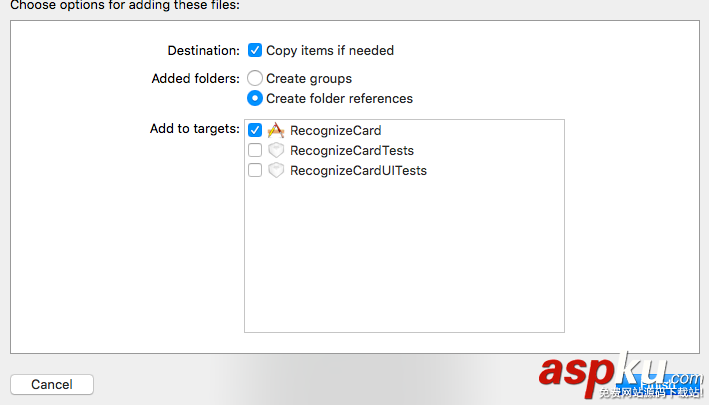Viewport: 709px width, 405px height.
Task: Click empty space in the targets list
Action: (x=404, y=260)
